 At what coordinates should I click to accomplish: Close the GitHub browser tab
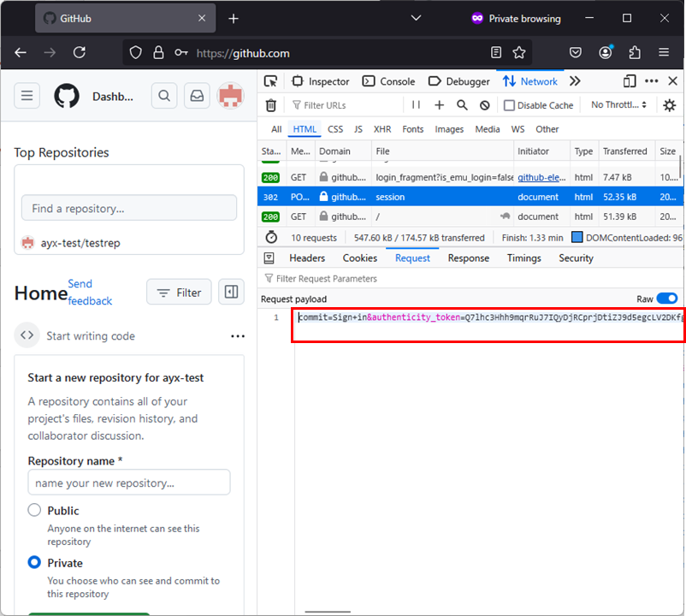pos(202,18)
